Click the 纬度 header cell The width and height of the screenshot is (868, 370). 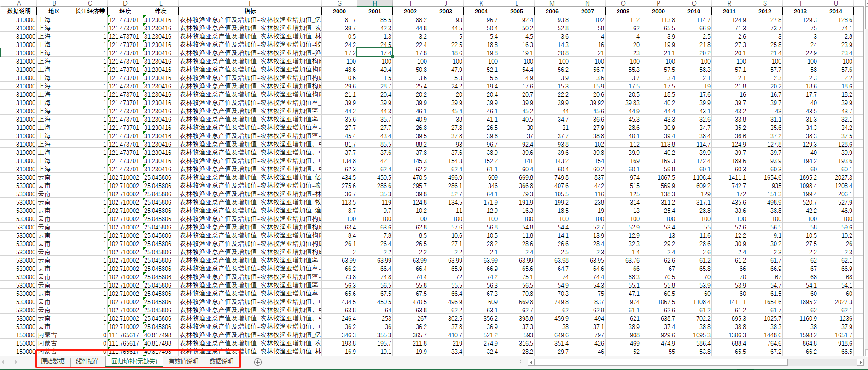coord(161,11)
